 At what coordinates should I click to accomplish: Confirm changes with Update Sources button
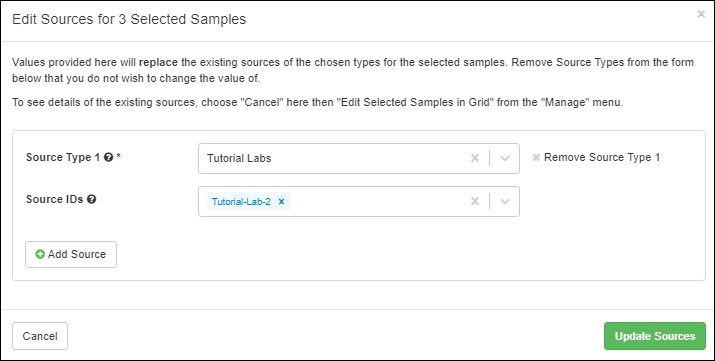pos(655,336)
